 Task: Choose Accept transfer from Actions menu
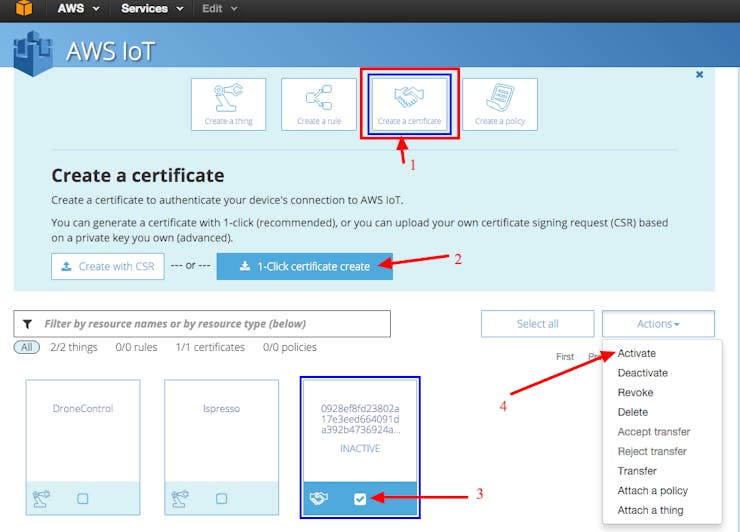[x=654, y=431]
